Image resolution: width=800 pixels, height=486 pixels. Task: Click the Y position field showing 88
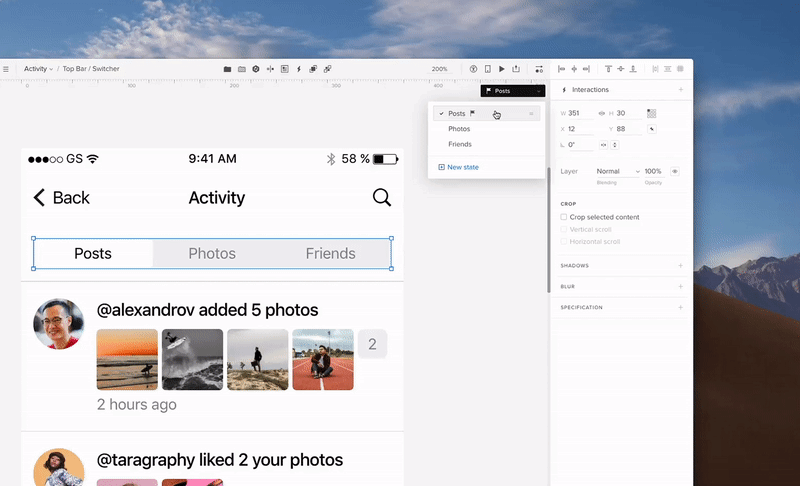click(628, 129)
